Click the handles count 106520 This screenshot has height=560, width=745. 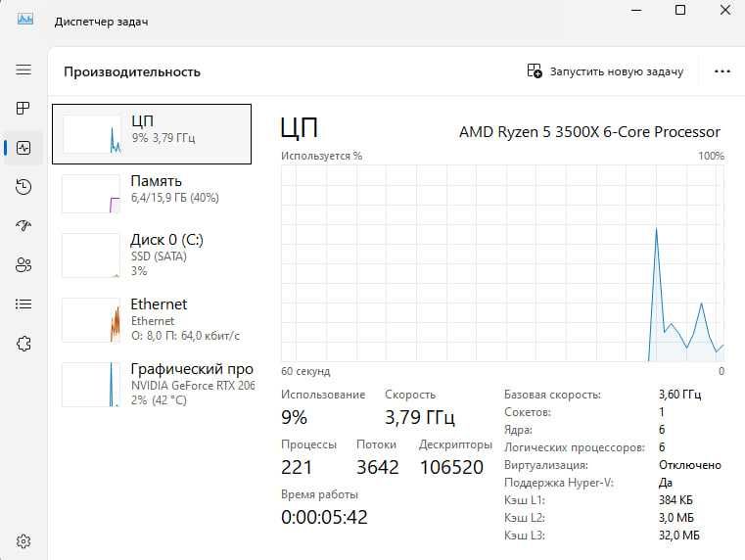tap(451, 467)
